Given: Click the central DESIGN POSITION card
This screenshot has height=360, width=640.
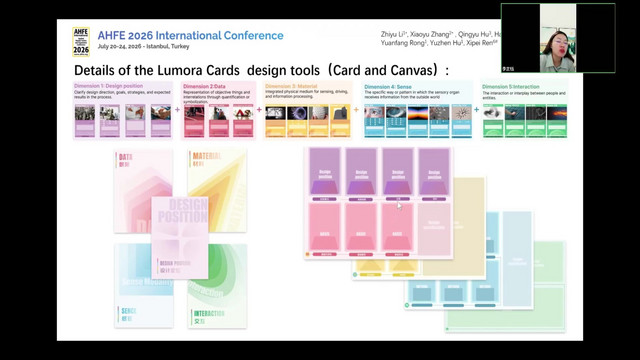Looking at the screenshot, I should click(x=180, y=238).
